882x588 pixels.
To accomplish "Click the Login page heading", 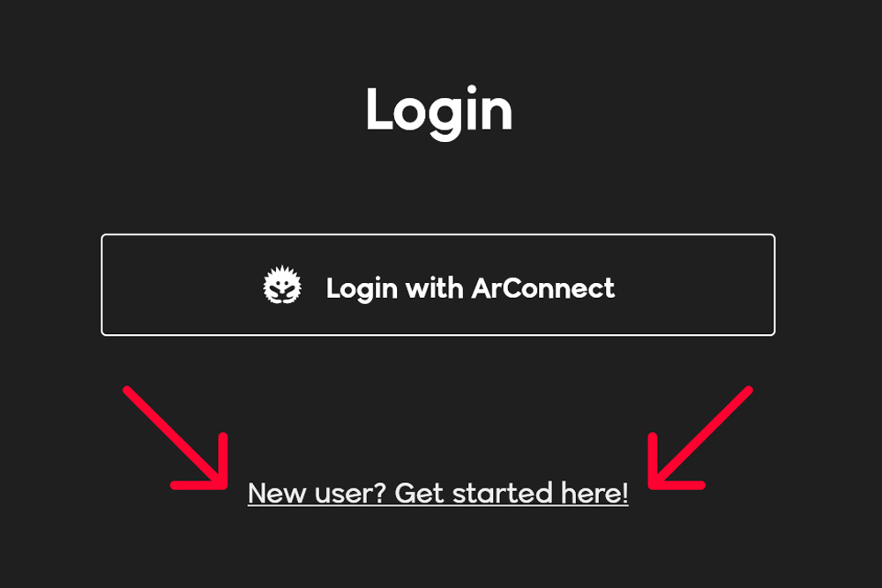I will (439, 110).
